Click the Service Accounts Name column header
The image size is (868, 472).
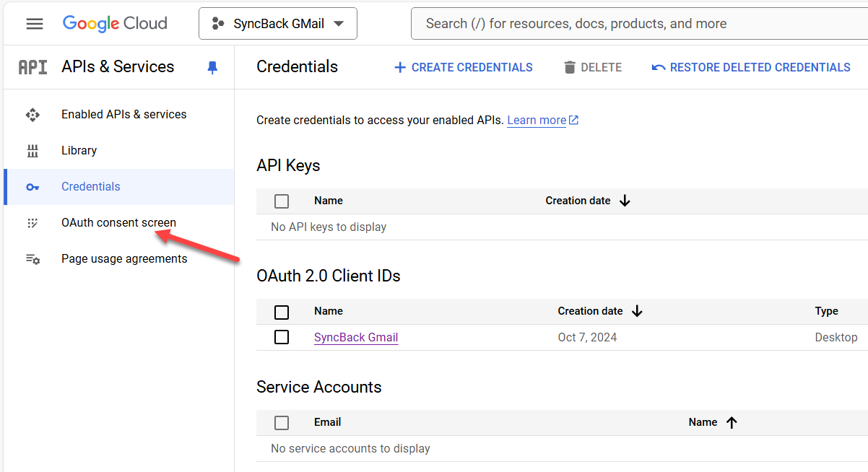[x=703, y=422]
